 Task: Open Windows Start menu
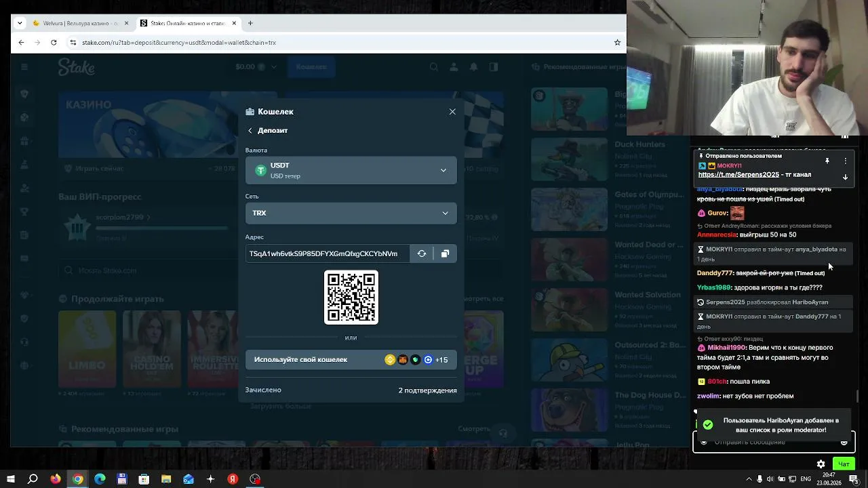[11, 479]
